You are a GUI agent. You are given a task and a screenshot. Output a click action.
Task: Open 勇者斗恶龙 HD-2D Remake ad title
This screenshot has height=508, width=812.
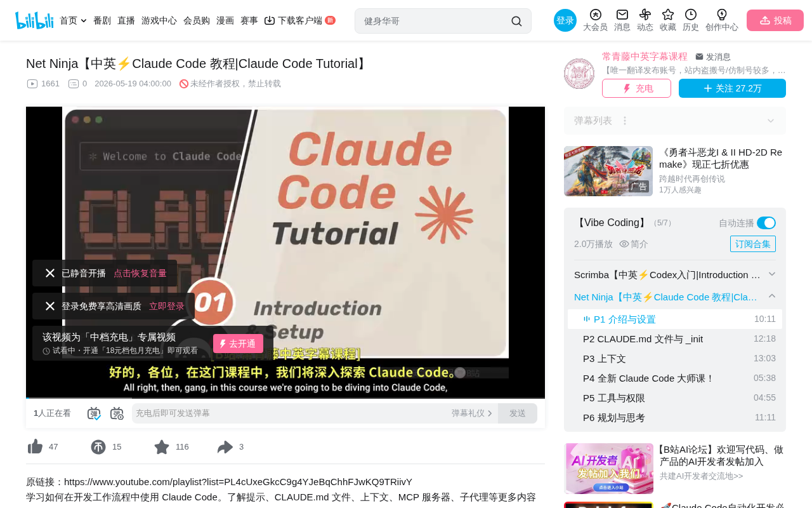point(721,158)
